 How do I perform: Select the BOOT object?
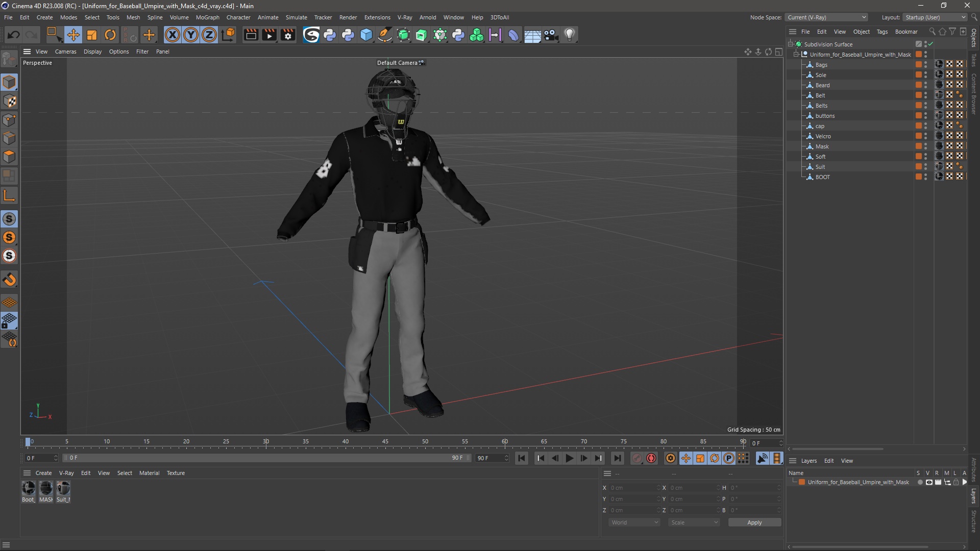[x=822, y=177]
